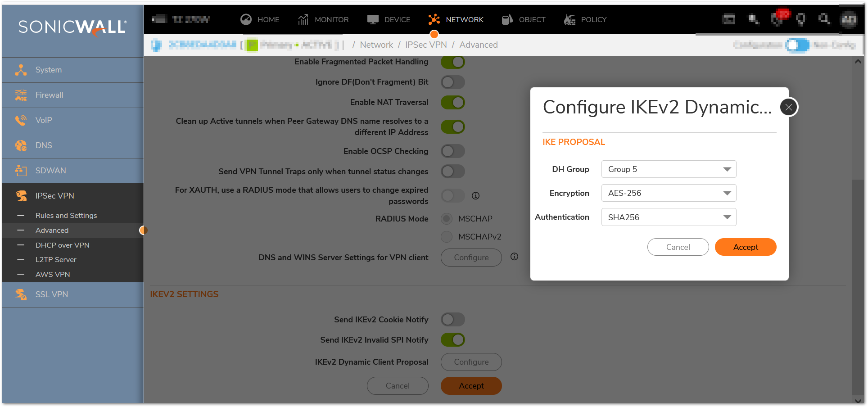
Task: Open the Authentication dropdown
Action: coord(669,217)
